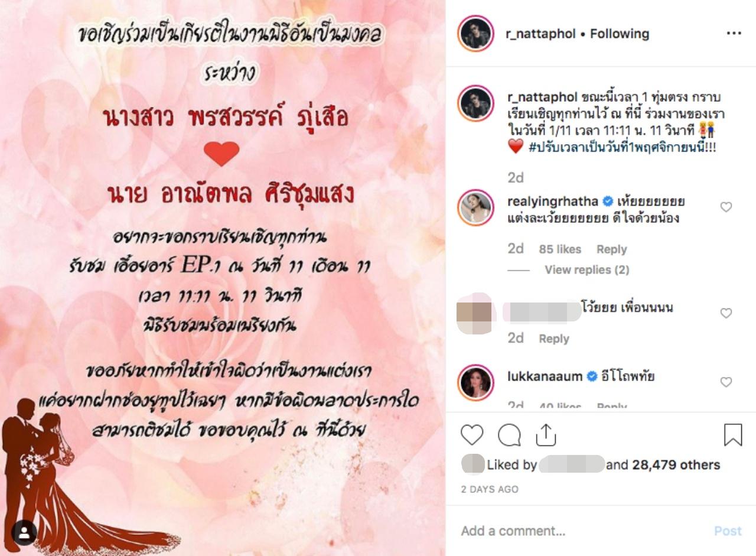Viewport: 756px width, 556px height.
Task: Like lukkanaaum's comment heart
Action: click(726, 382)
